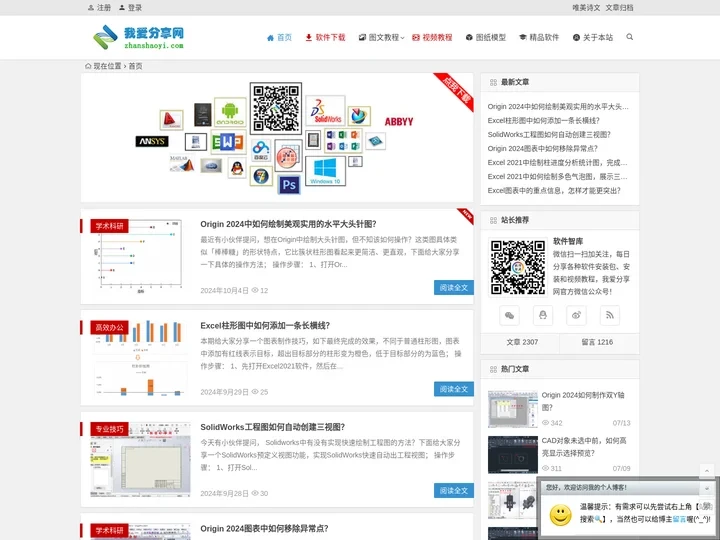This screenshot has width=720, height=540.
Task: Open article title SolidWorks工程图如何自动创建三视图
Action: click(x=273, y=427)
